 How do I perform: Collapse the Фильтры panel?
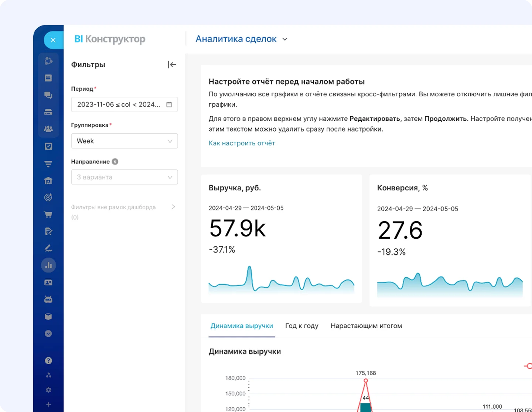click(x=172, y=65)
